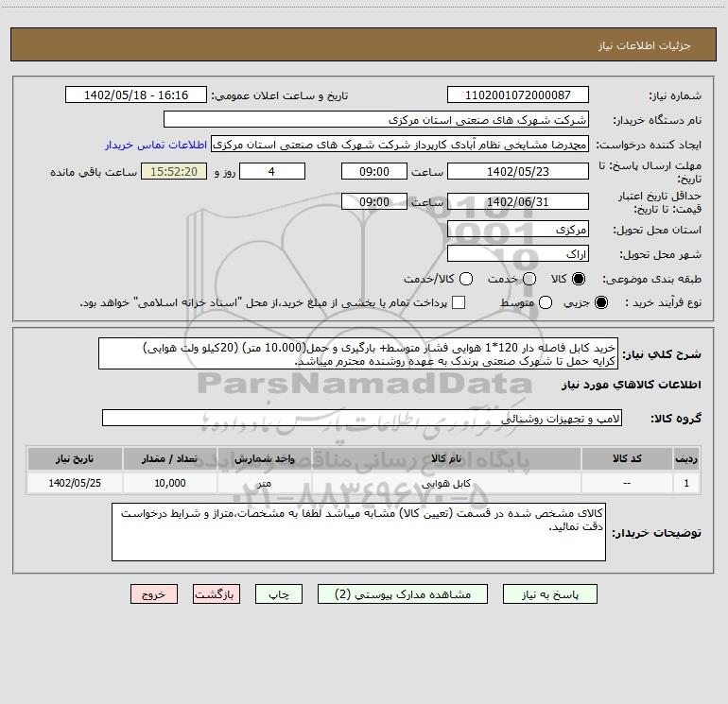Click the price validity time 09:00 field
Screen dimensions: 728x704
click(x=374, y=201)
